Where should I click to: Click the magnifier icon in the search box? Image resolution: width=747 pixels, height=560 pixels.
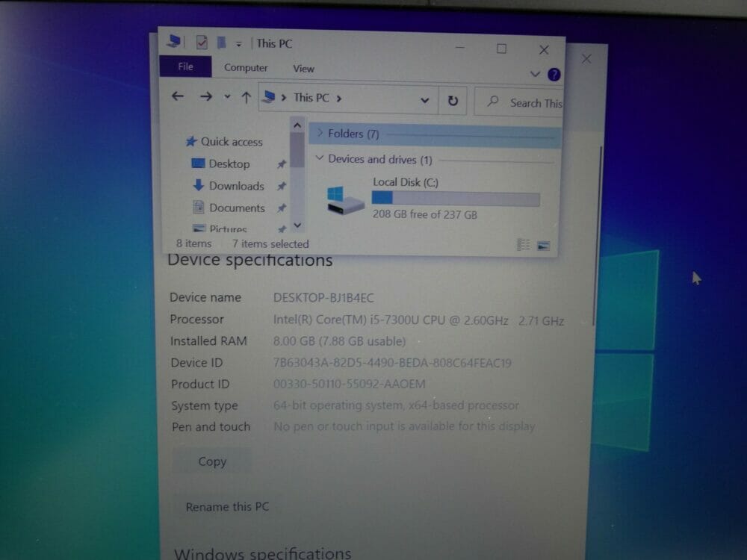pos(493,101)
